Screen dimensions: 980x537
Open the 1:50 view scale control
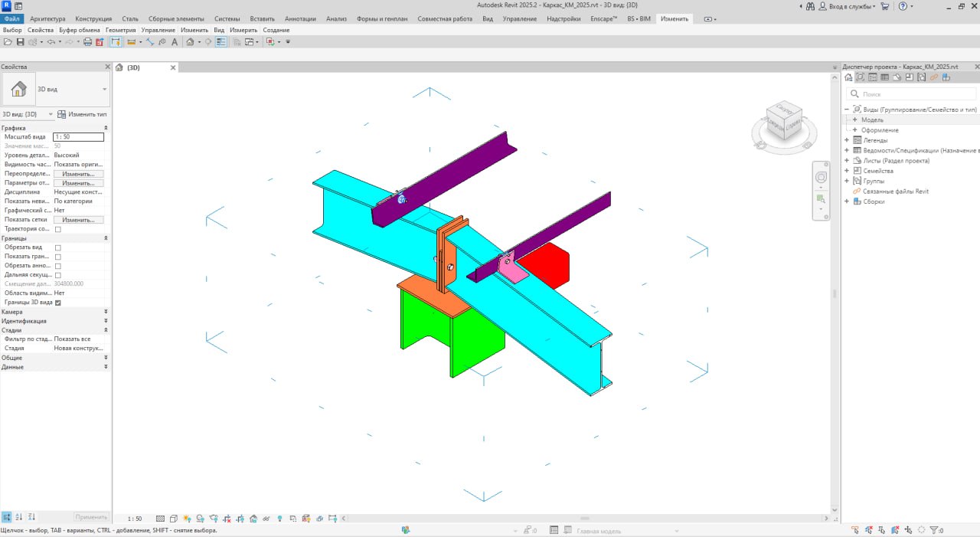coord(135,518)
